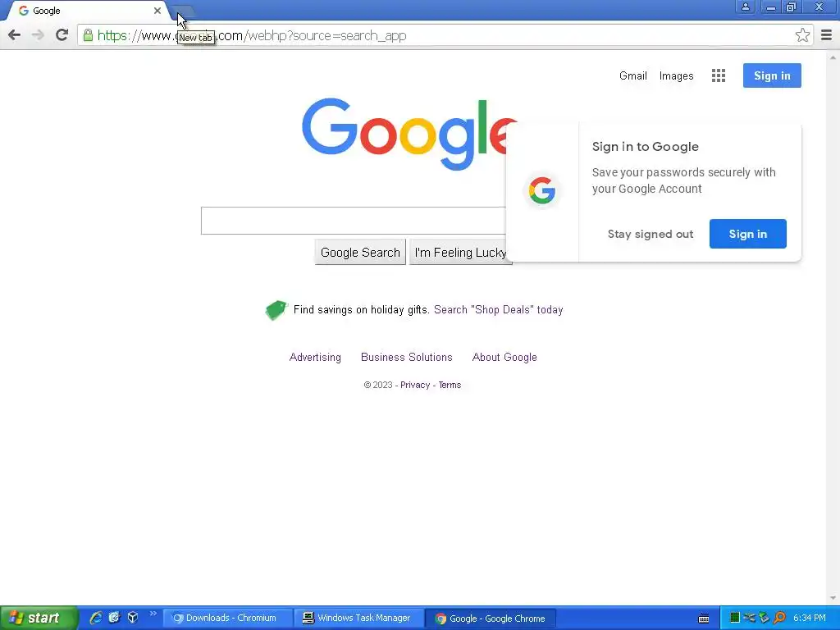Open Images link
Image resolution: width=840 pixels, height=630 pixels.
click(676, 76)
